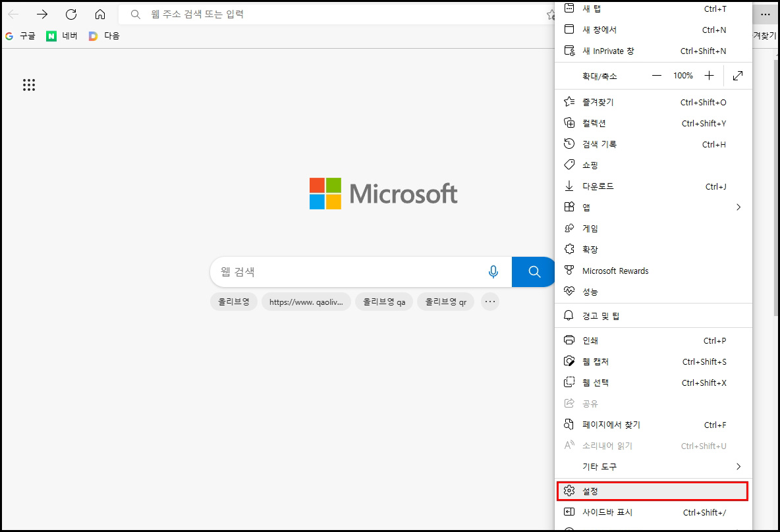
Task: Open 경고 및 팁 menu item
Action: click(653, 316)
